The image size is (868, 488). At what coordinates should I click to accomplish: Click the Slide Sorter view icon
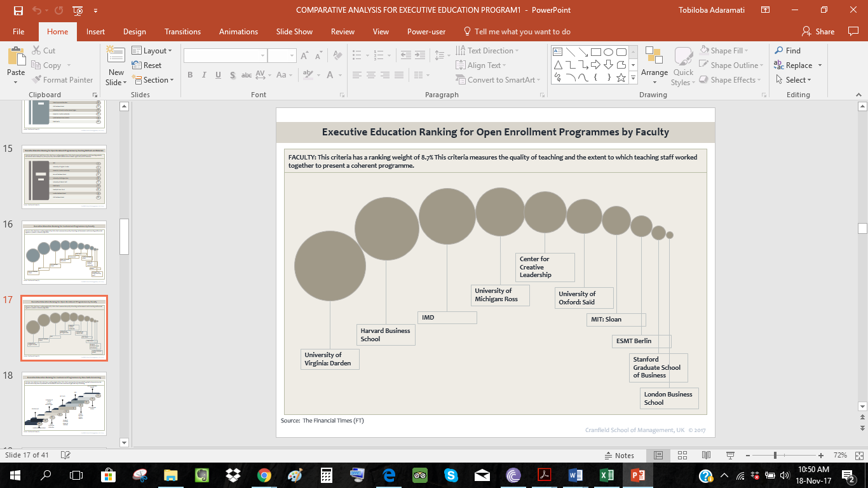[682, 455]
